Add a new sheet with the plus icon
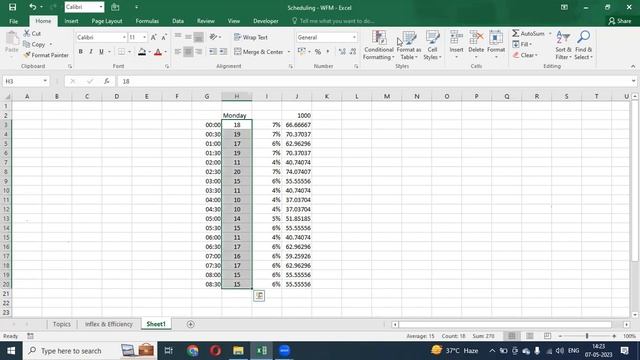The width and height of the screenshot is (640, 360). point(190,324)
